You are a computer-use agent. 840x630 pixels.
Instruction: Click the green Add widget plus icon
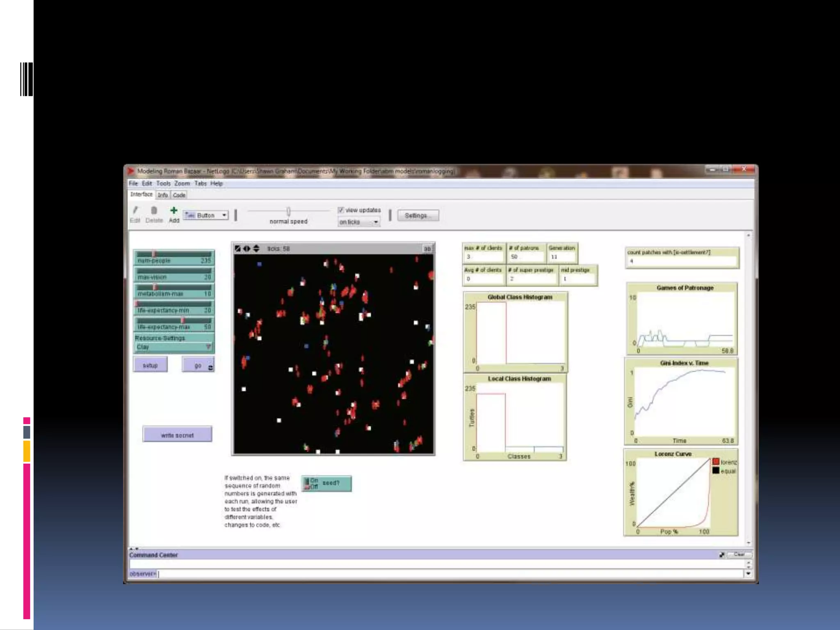[x=174, y=211]
